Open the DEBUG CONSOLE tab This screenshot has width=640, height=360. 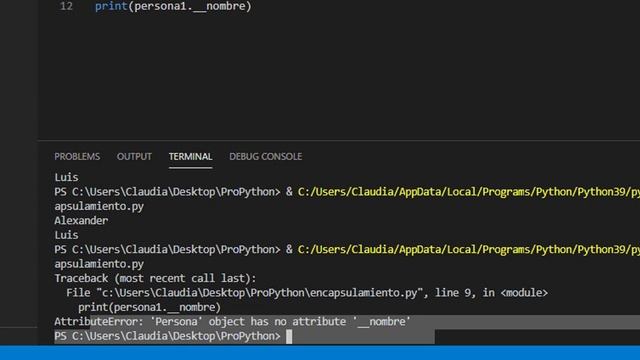266,157
